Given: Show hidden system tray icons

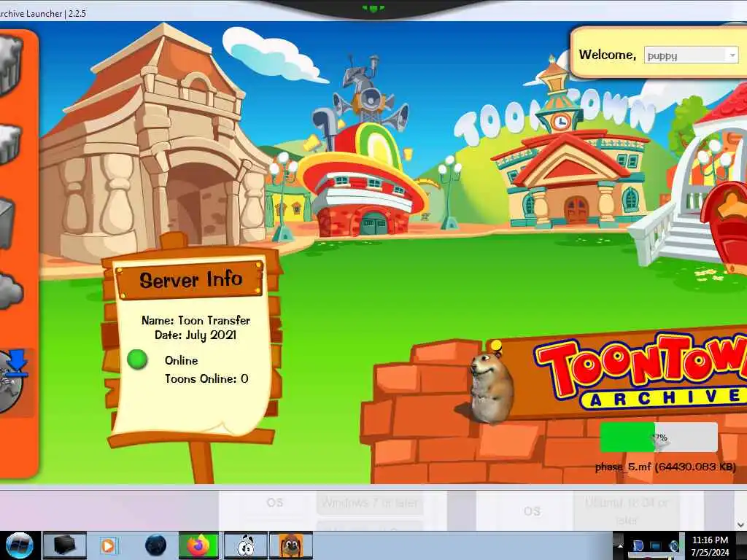Looking at the screenshot, I should coord(620,545).
